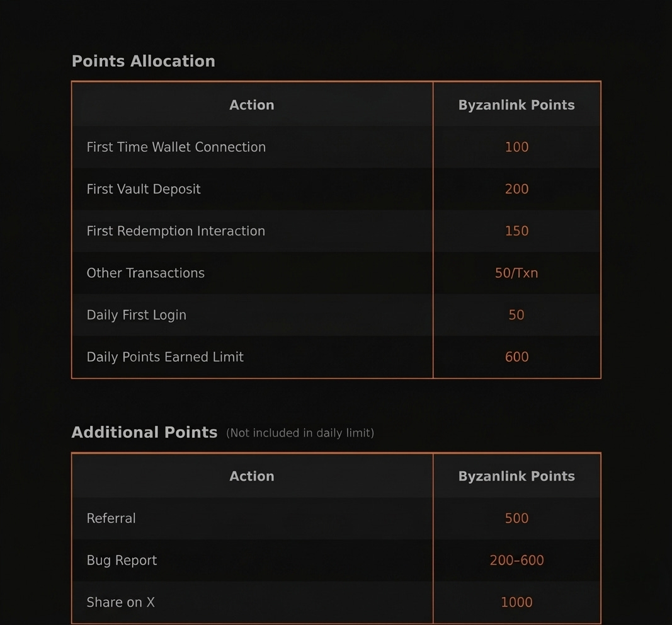672x625 pixels.
Task: Select the Referral row label
Action: pyautogui.click(x=111, y=519)
